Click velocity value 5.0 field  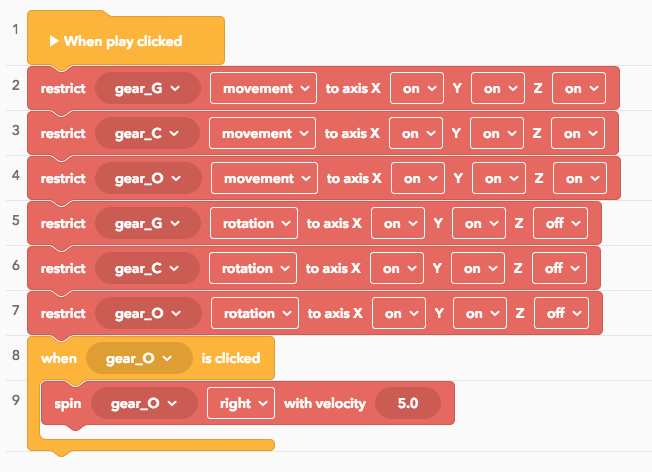point(408,403)
